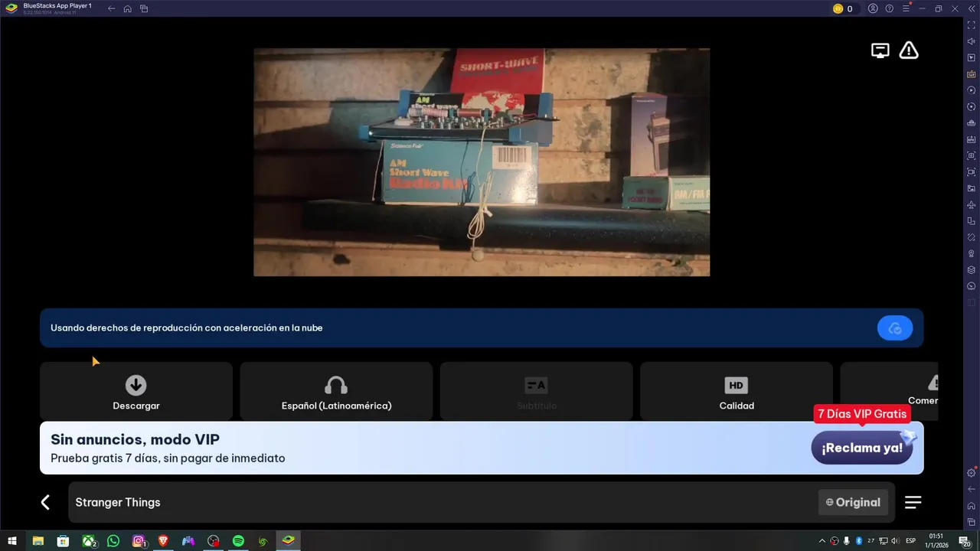
Task: Open the location pin icon in sidebar
Action: pos(972,253)
